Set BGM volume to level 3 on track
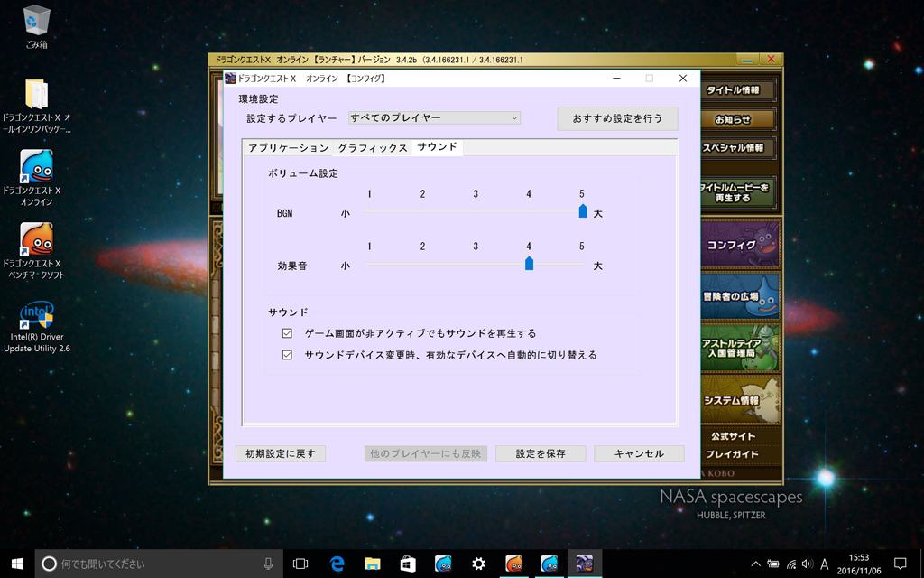The image size is (924, 578). pyautogui.click(x=476, y=211)
